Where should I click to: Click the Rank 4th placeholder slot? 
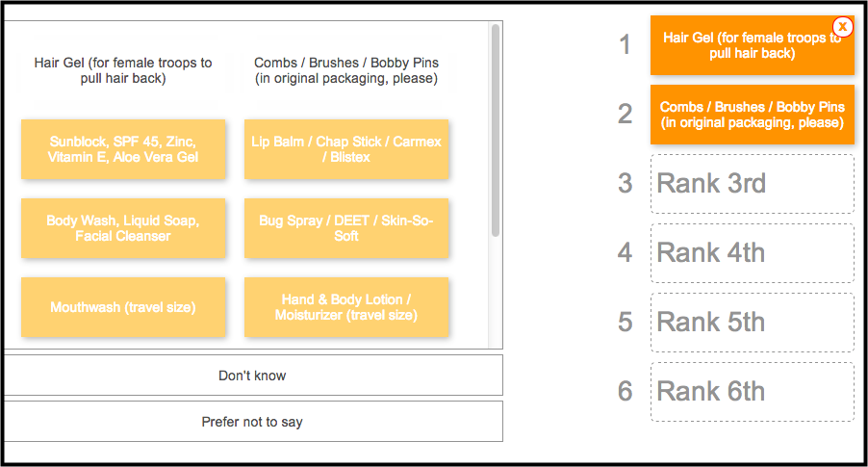[x=753, y=253]
